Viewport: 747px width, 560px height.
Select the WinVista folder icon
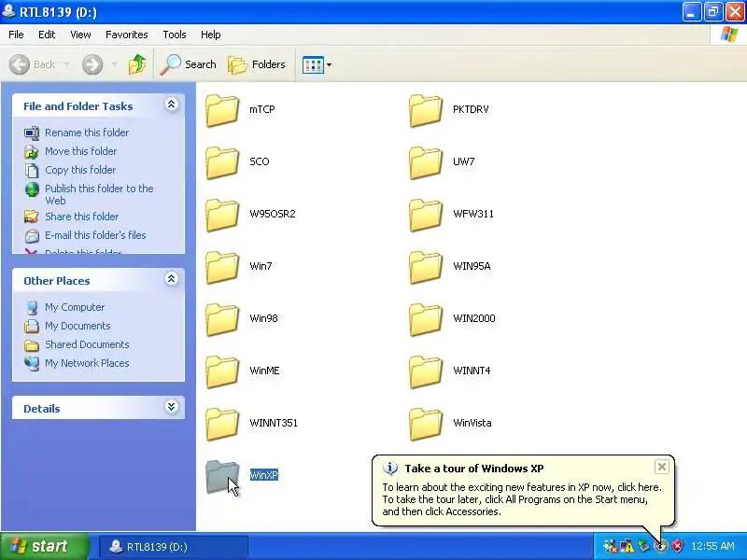click(x=426, y=425)
